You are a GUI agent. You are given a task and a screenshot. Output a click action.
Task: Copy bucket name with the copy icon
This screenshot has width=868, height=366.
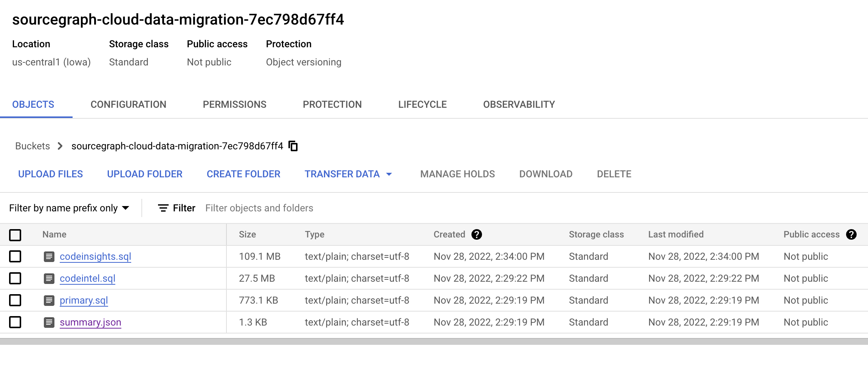click(x=293, y=146)
